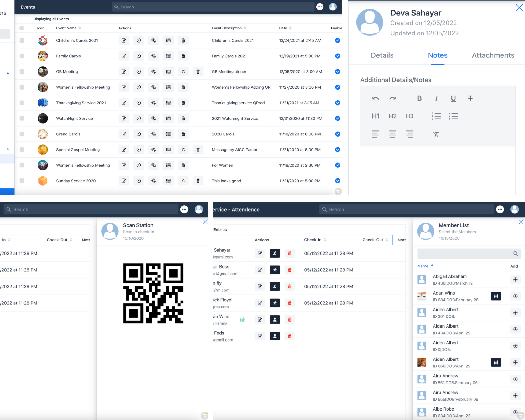This screenshot has height=420, width=525.
Task: Add Airu Andrew ID 551 to attendance
Action: click(x=516, y=379)
